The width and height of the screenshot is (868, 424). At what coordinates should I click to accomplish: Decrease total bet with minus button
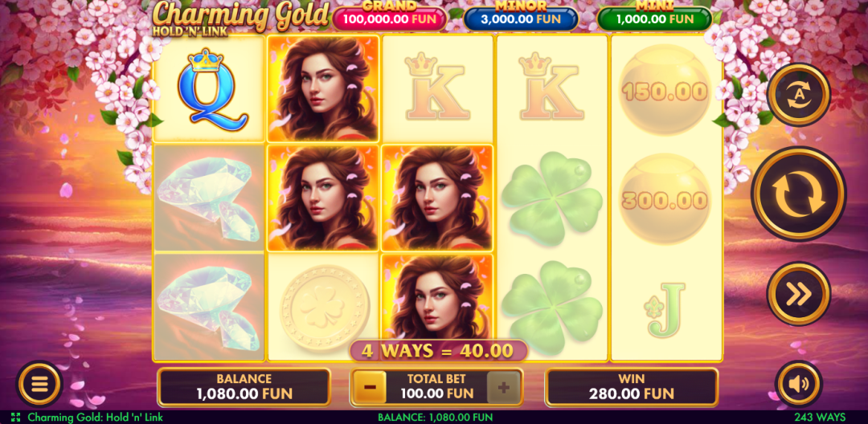370,387
